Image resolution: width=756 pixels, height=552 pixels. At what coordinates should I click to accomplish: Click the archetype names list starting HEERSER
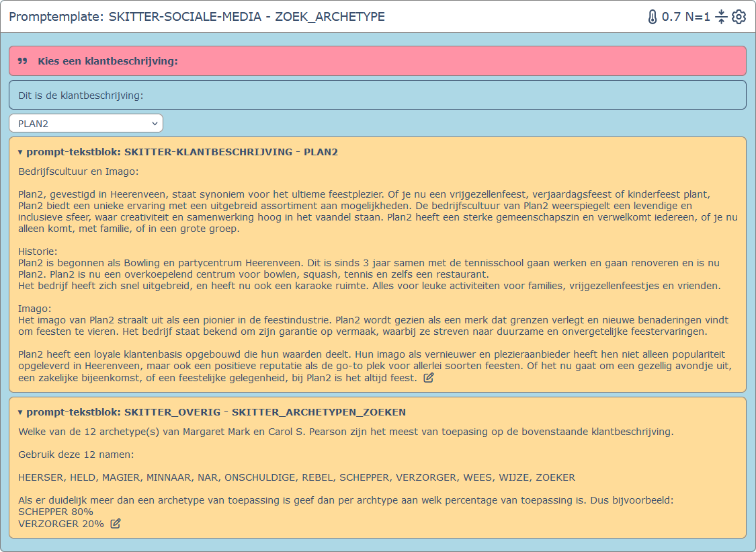tap(296, 477)
